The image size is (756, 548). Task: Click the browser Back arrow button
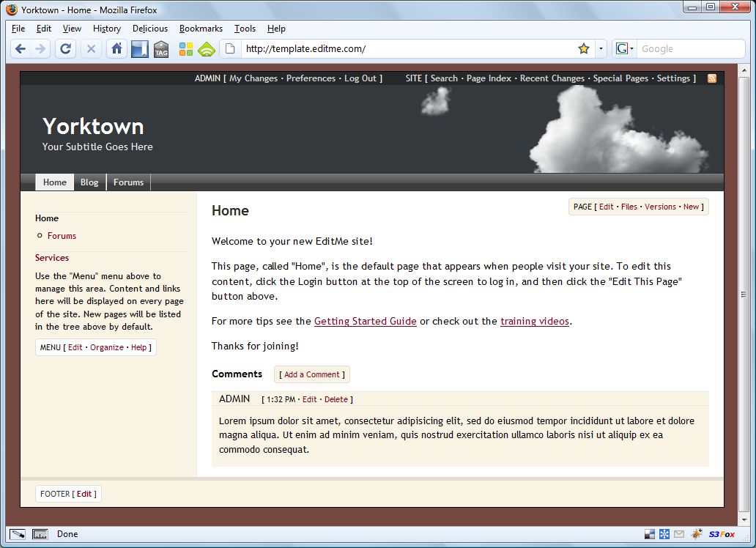20,49
